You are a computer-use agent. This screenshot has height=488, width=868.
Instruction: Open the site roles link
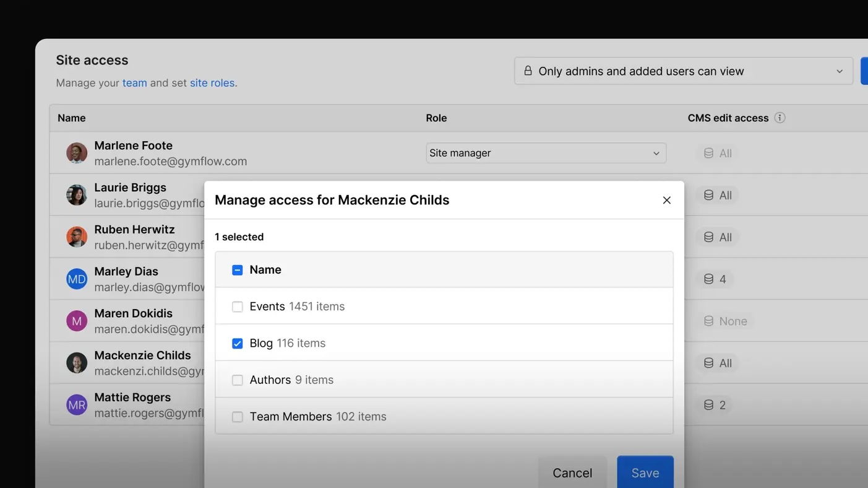(x=212, y=82)
